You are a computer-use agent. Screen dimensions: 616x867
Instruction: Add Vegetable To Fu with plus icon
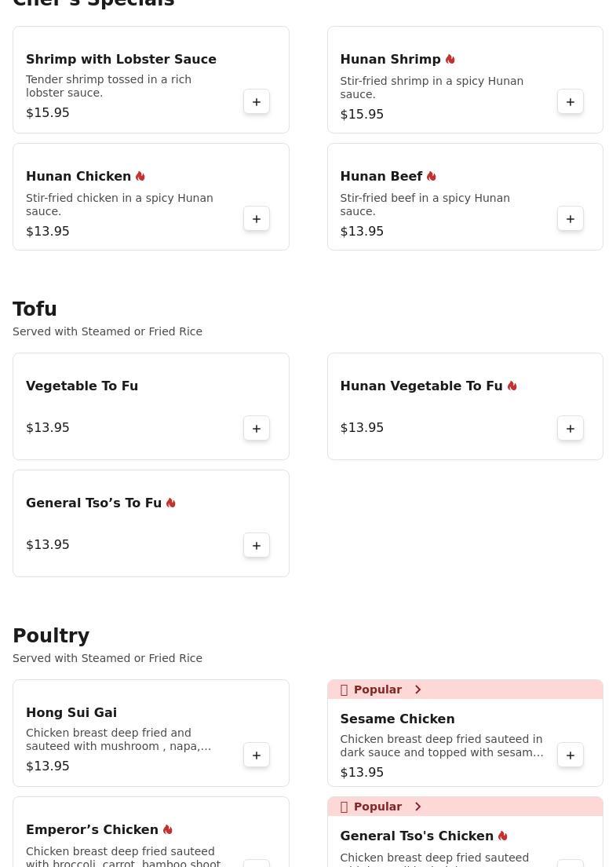(x=257, y=429)
